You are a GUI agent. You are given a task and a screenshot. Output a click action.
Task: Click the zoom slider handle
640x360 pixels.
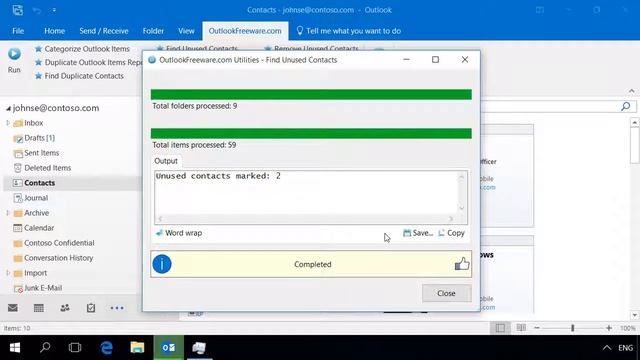[x=573, y=328]
